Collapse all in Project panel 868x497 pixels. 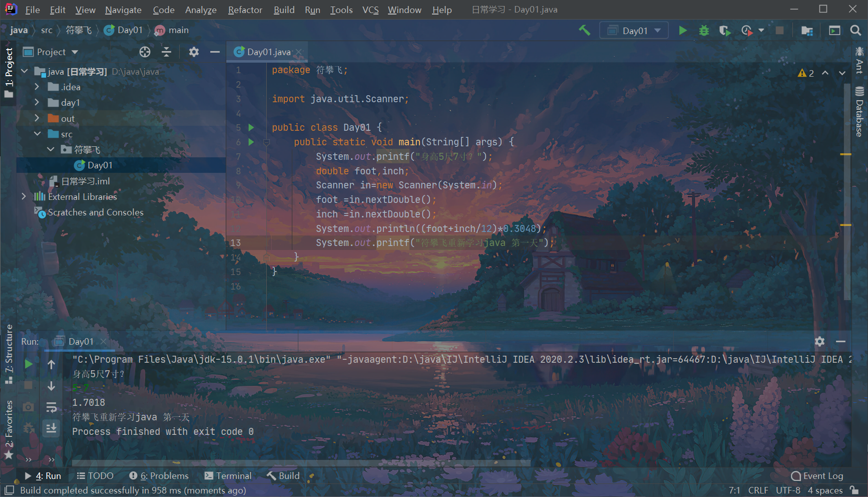(167, 52)
